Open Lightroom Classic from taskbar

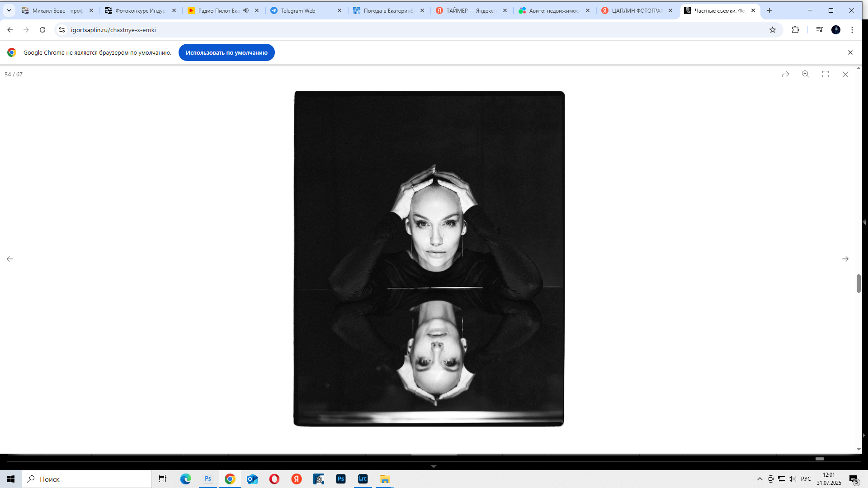point(363,479)
